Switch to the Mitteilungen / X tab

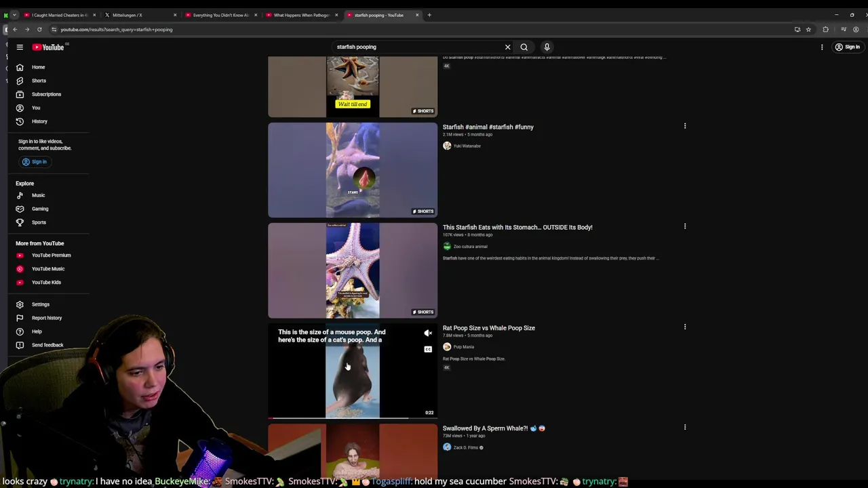coord(139,15)
